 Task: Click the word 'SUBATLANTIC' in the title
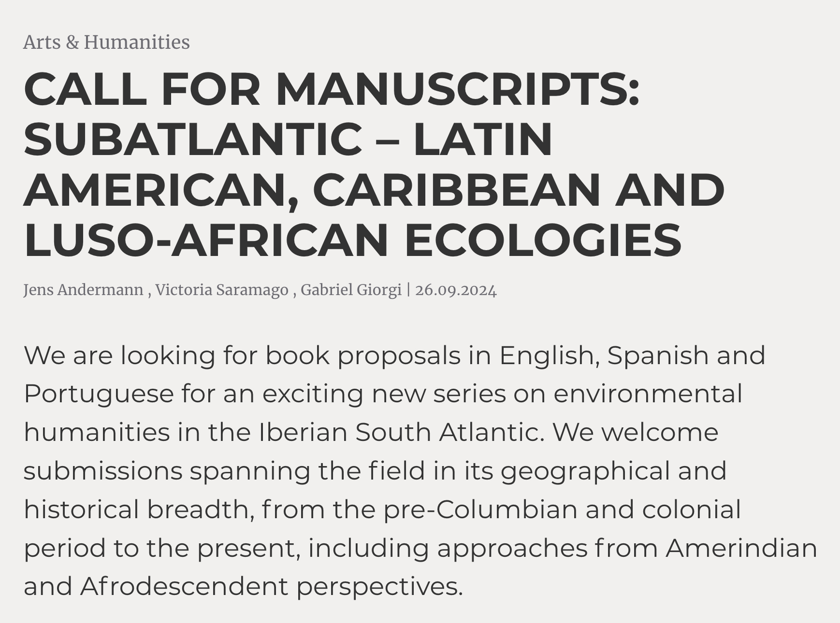coord(193,139)
